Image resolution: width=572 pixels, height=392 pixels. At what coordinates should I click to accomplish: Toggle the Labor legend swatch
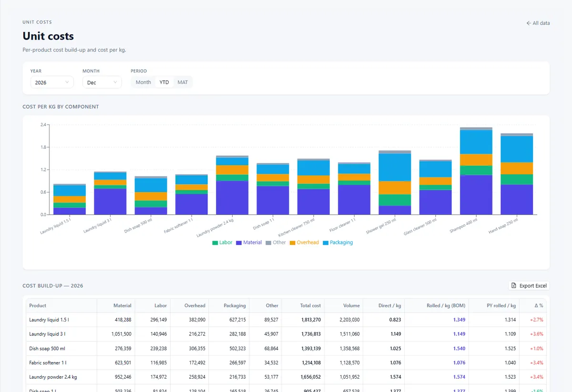(215, 243)
